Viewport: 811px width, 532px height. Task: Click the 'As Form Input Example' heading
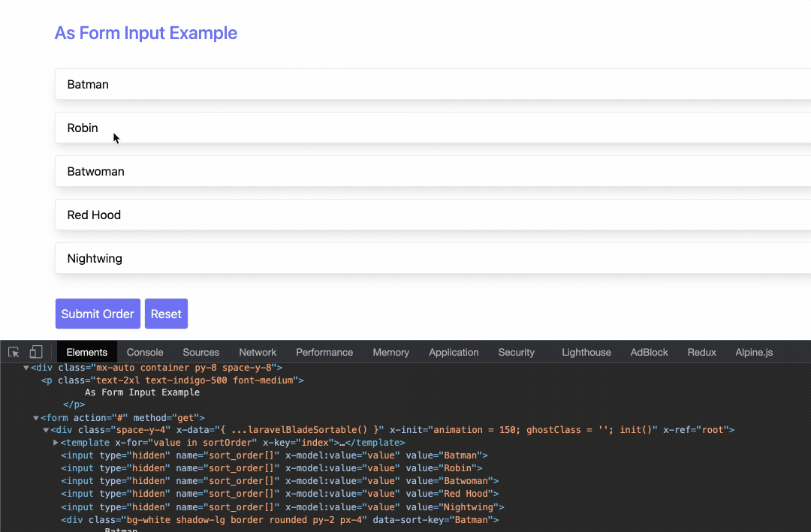146,33
